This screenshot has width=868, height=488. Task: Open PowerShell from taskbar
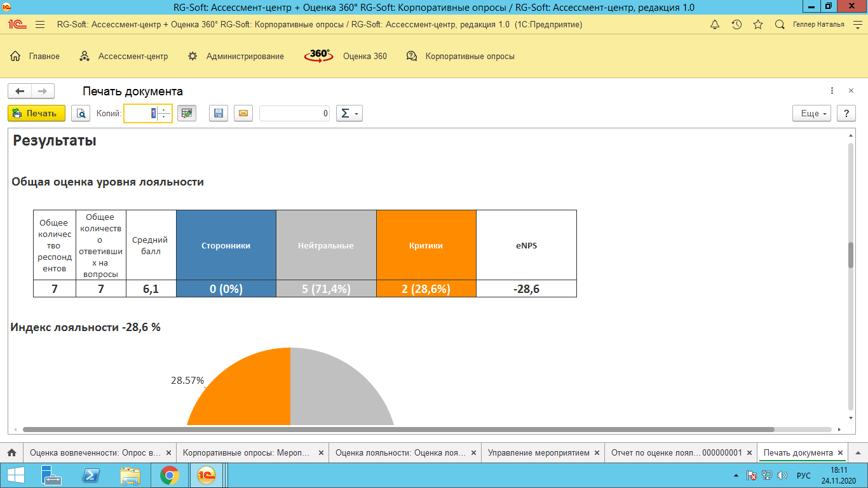92,475
